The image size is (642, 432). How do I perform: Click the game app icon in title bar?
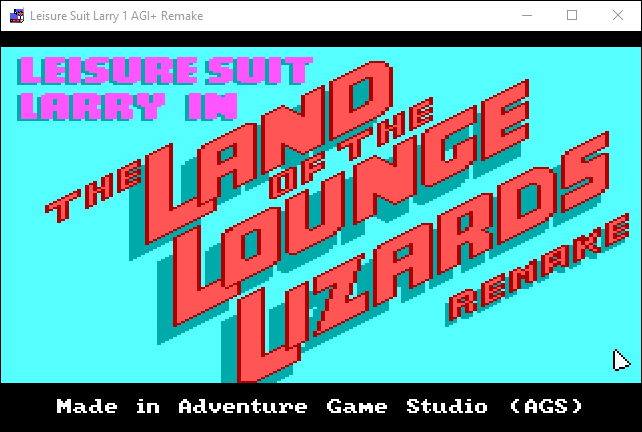coord(17,16)
